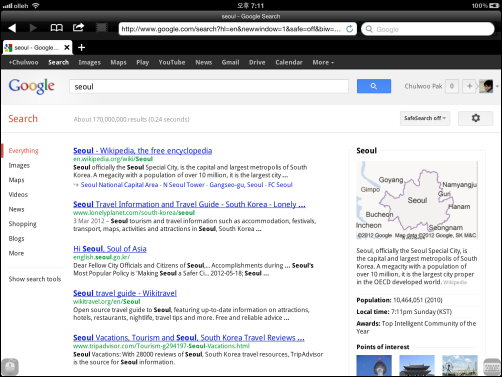502x377 pixels.
Task: Open Lonely Planet Seoul travel result
Action: point(189,204)
